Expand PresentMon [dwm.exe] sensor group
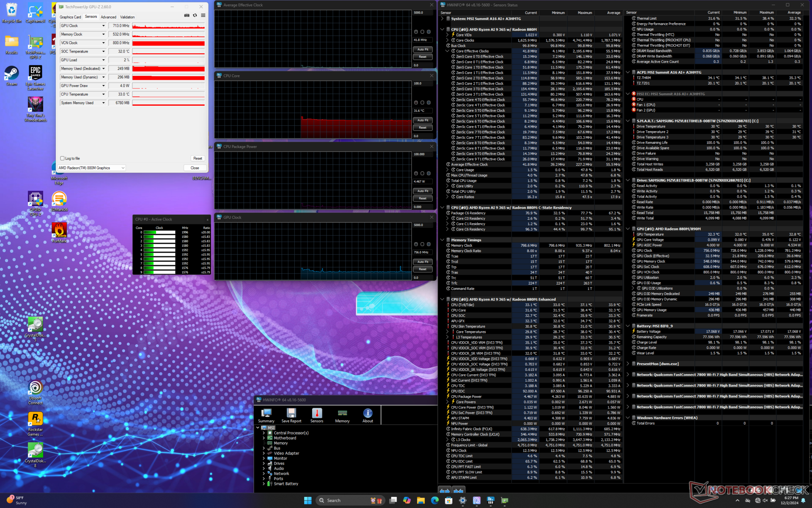The width and height of the screenshot is (812, 508). pos(628,364)
